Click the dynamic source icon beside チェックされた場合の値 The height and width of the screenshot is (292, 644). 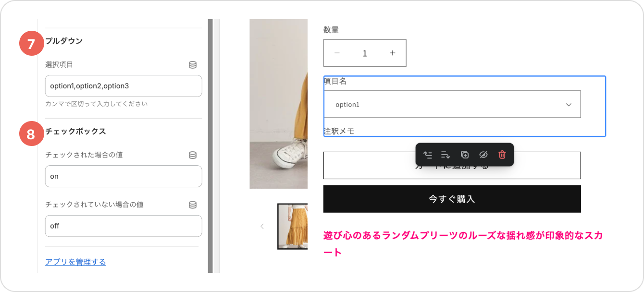(x=193, y=155)
